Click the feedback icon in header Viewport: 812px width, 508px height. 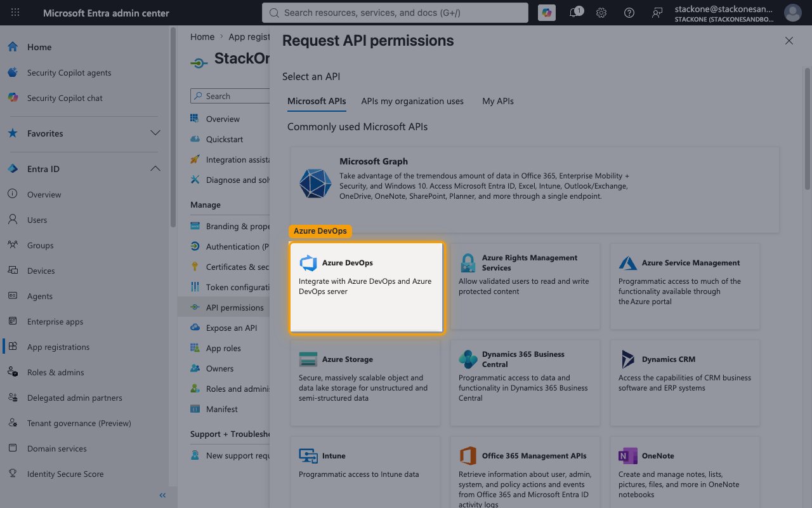(x=657, y=13)
